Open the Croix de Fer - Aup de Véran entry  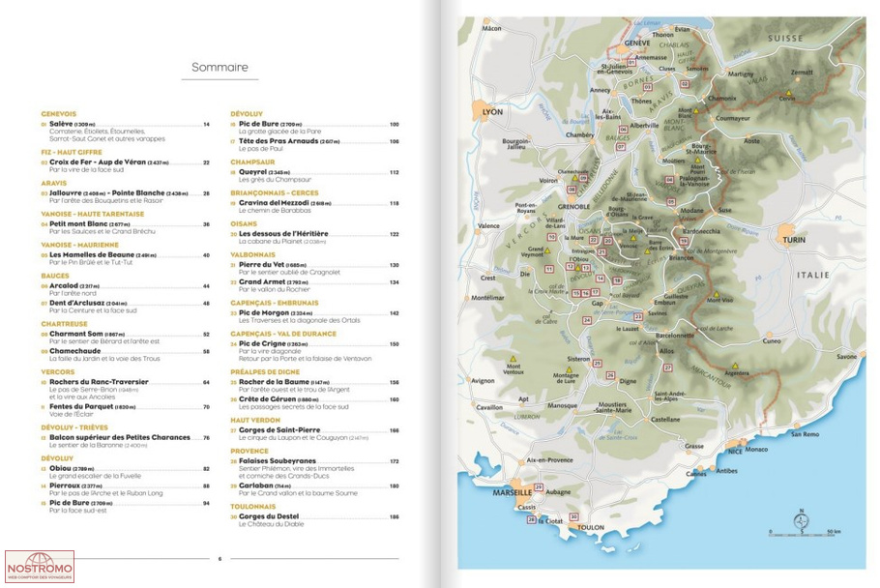(125, 165)
